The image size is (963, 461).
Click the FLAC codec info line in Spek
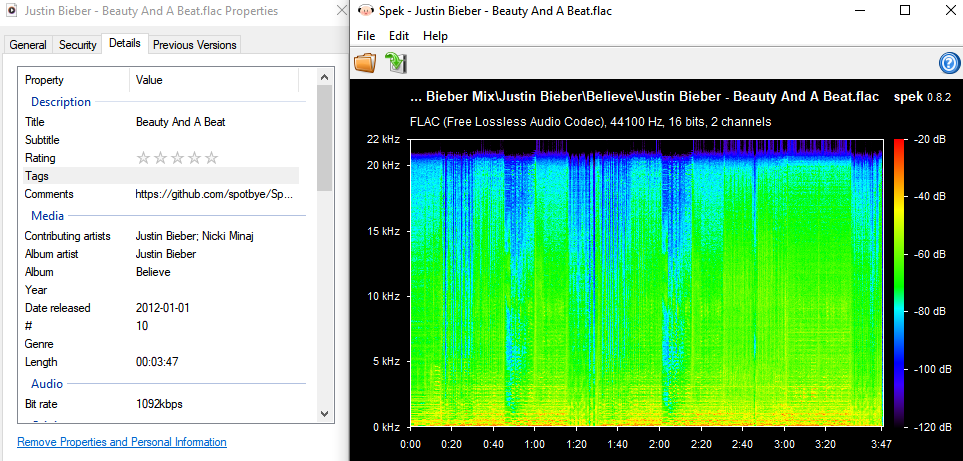click(590, 122)
